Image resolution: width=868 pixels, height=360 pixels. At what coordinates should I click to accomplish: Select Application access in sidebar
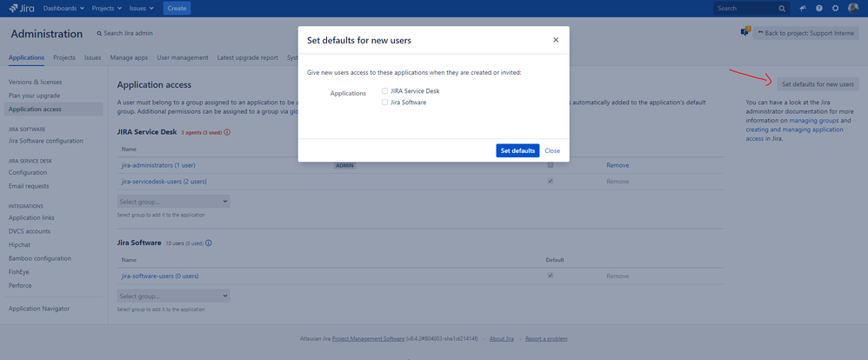pos(53,109)
